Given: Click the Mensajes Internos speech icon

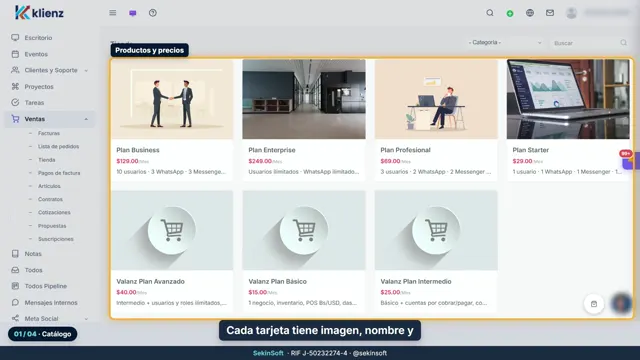Looking at the screenshot, I should tap(15, 302).
